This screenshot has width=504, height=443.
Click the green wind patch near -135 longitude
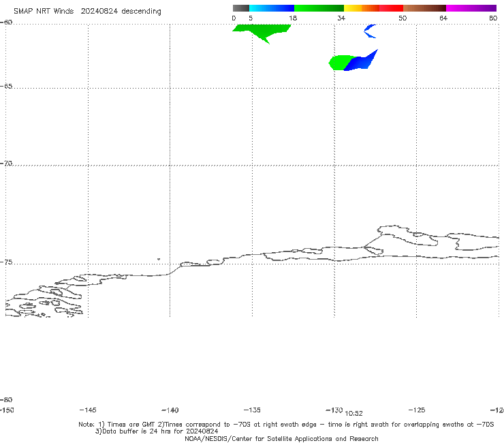point(262,31)
